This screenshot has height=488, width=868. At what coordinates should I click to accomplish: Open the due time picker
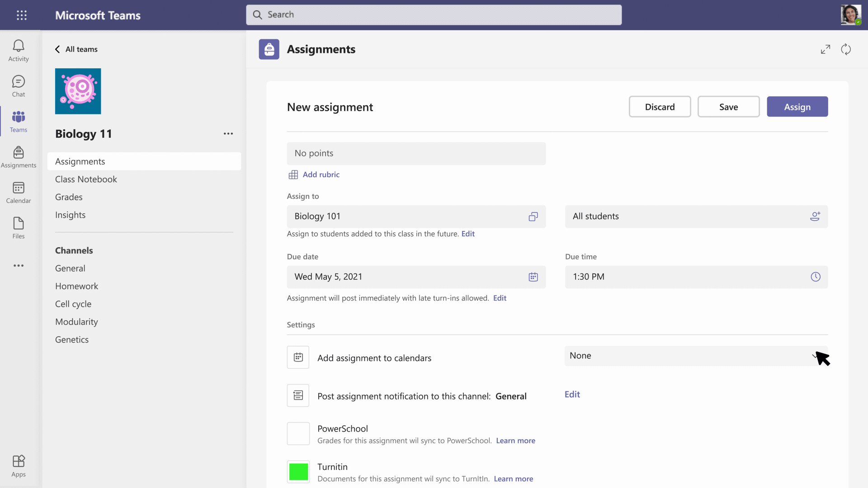[x=815, y=277]
